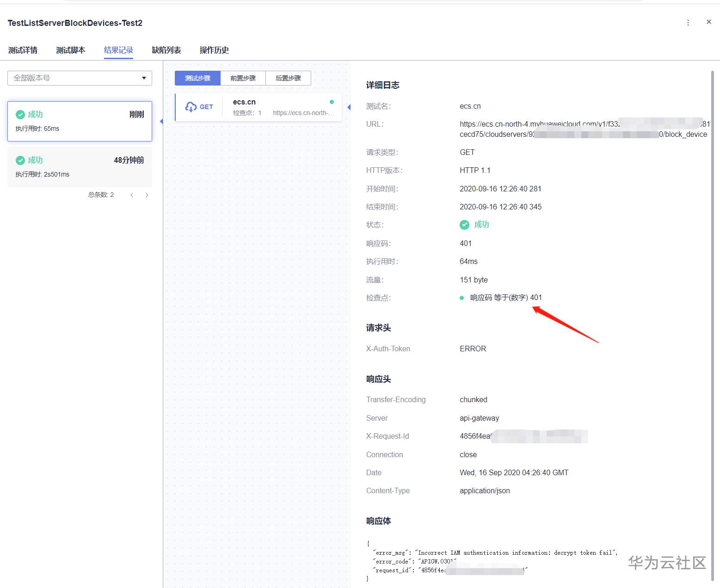Click the ERROR value of X-Auth-Token
This screenshot has height=588, width=720.
473,349
